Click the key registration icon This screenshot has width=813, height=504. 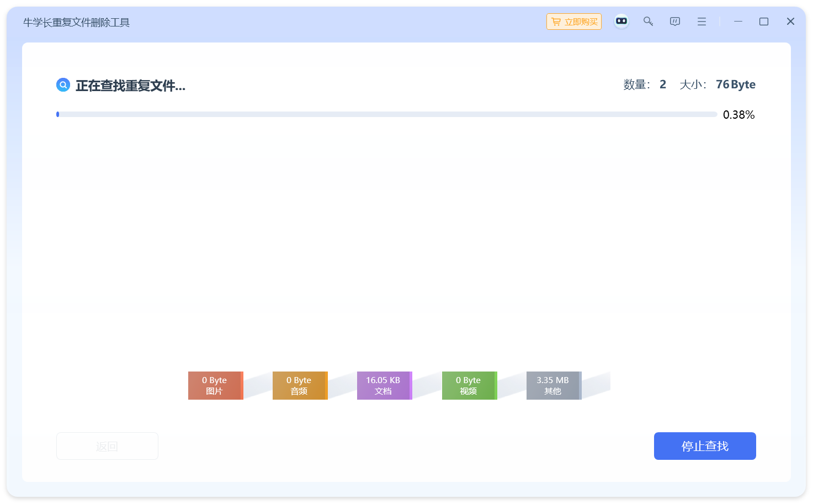coord(648,21)
